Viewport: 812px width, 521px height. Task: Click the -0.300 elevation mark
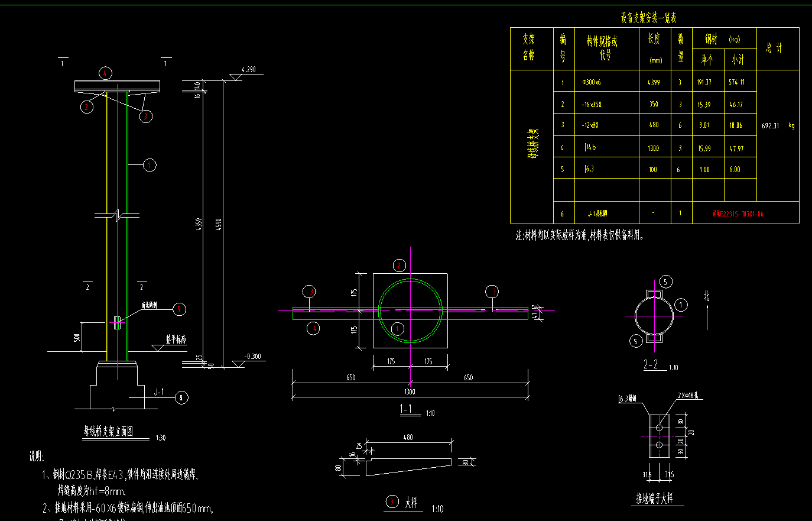(252, 357)
